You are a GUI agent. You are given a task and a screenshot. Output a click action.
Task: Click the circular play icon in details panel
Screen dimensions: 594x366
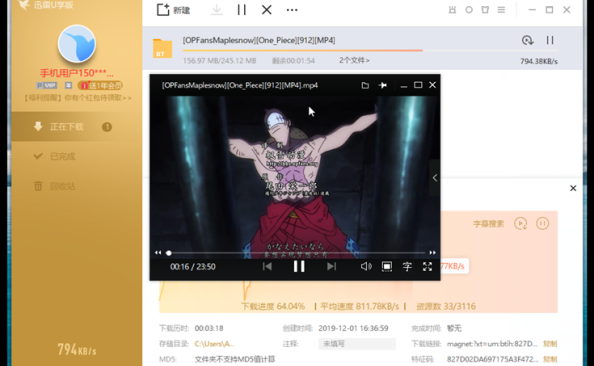pos(521,224)
